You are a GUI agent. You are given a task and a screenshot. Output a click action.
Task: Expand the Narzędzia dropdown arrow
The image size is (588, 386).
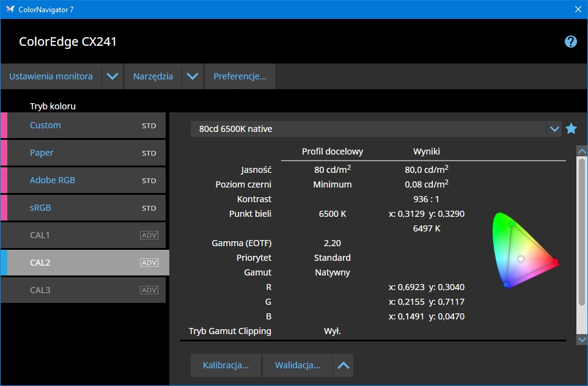(193, 76)
